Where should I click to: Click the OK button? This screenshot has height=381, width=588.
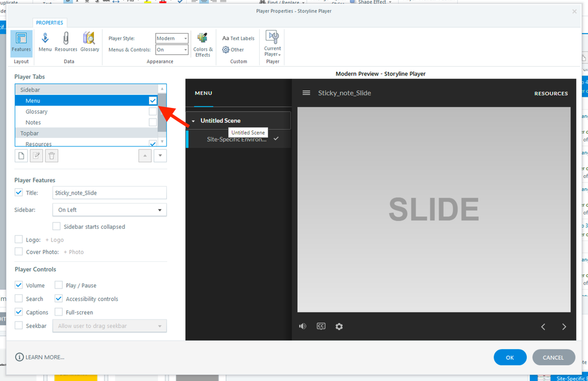(x=510, y=357)
